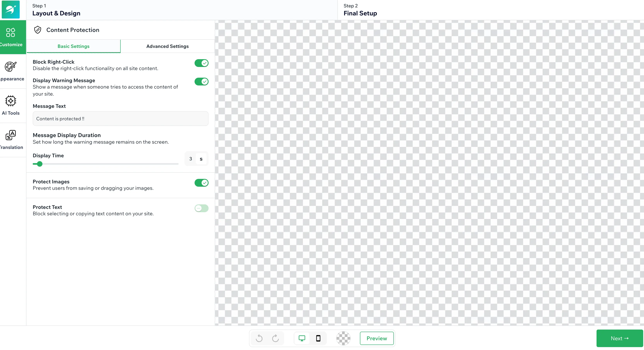Viewport: 644px width, 350px height.
Task: Disable the Block Right-Click toggle
Action: 201,63
